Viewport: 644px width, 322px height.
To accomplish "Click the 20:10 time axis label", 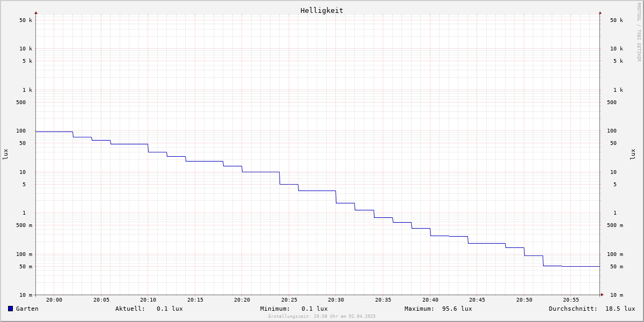I will [148, 300].
